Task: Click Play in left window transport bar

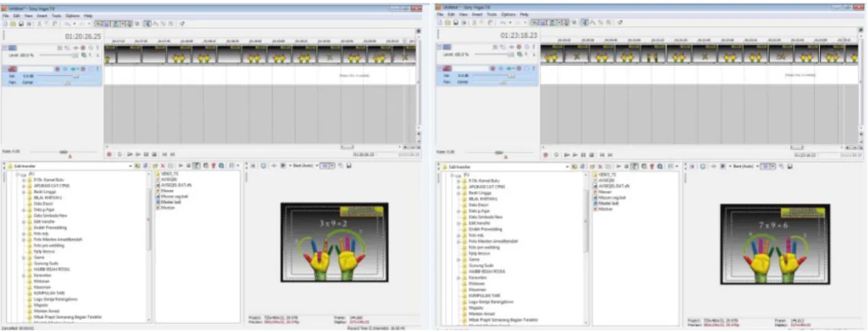Action: click(x=137, y=154)
